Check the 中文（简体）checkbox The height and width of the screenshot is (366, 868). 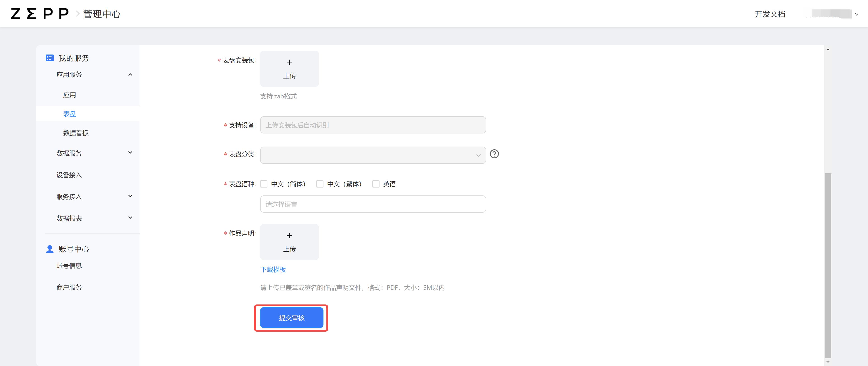264,184
